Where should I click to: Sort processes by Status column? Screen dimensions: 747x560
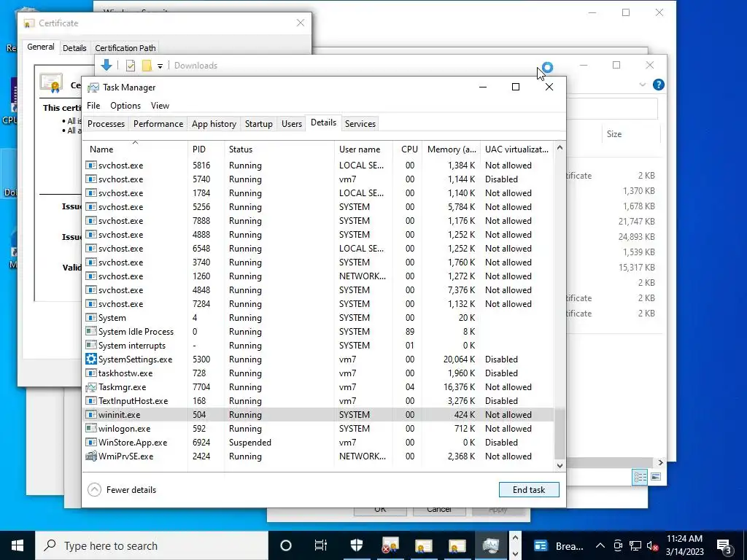point(279,149)
